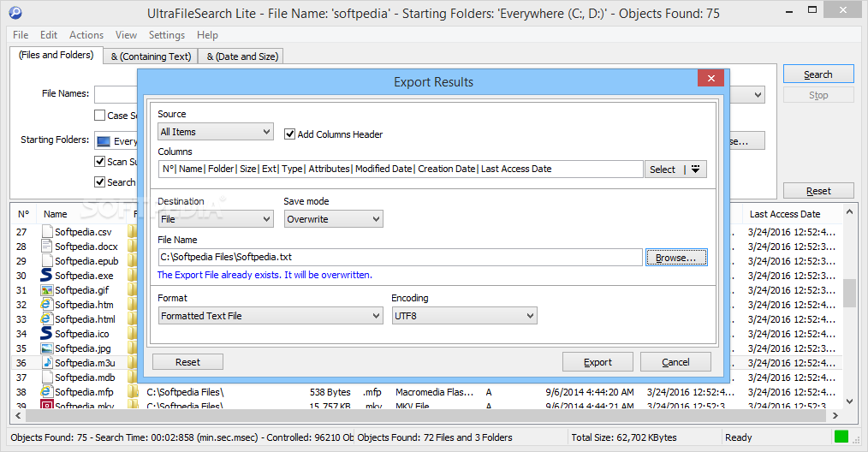
Task: Open the Actions menu
Action: [x=86, y=35]
